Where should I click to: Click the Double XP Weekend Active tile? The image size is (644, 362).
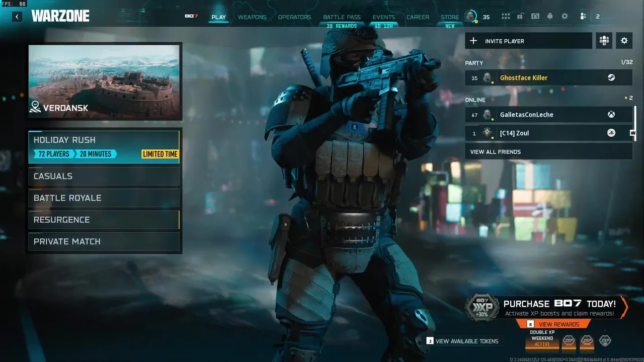click(x=542, y=339)
